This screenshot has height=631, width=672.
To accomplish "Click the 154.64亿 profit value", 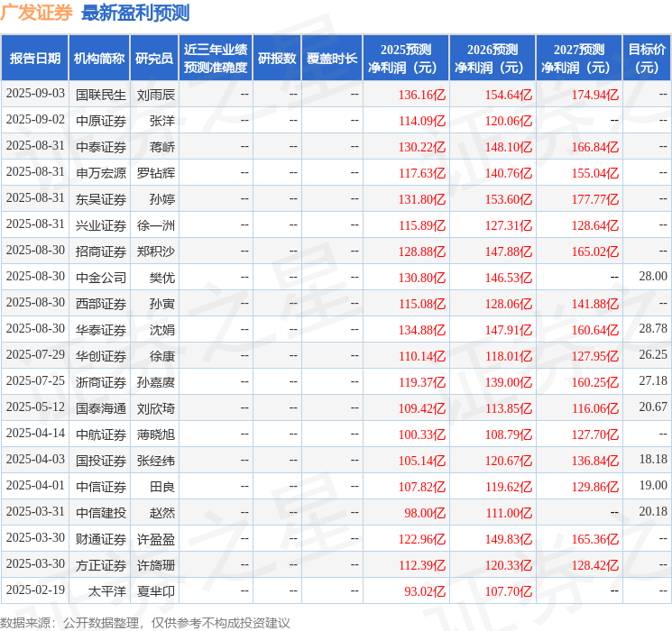I will coord(509,95).
